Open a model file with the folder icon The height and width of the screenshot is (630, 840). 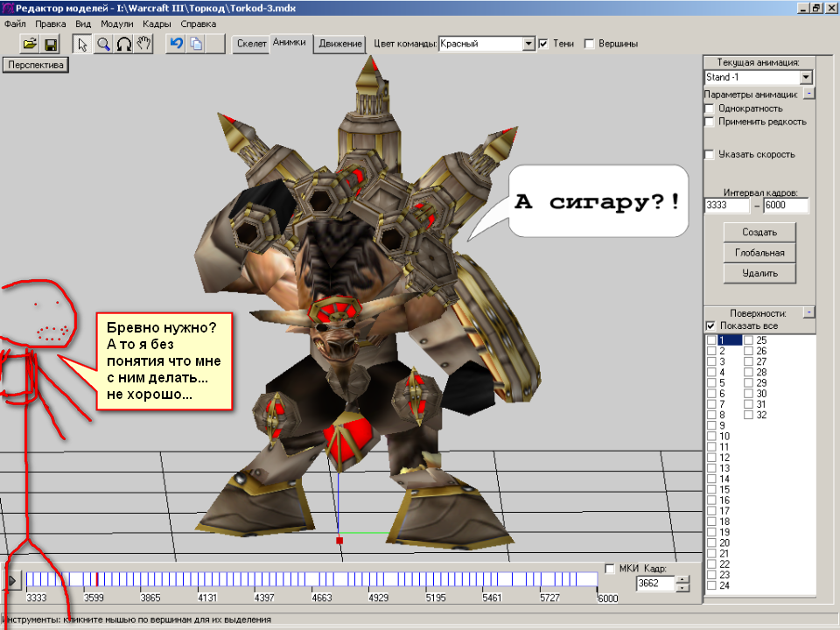pos(30,44)
